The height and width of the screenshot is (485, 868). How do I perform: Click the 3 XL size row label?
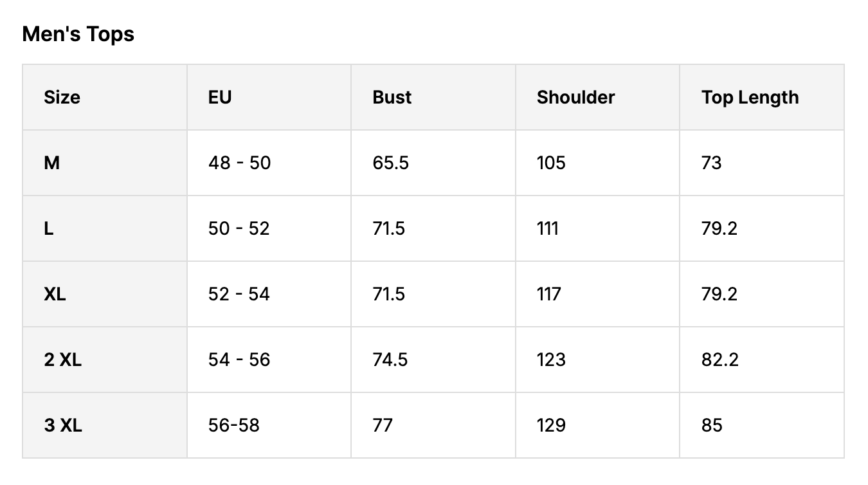[63, 426]
